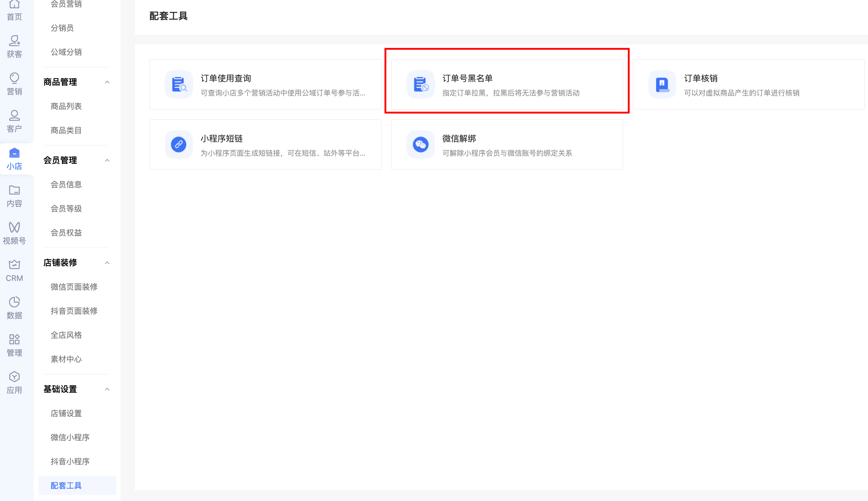
Task: Open the CRM crown icon
Action: pyautogui.click(x=14, y=264)
